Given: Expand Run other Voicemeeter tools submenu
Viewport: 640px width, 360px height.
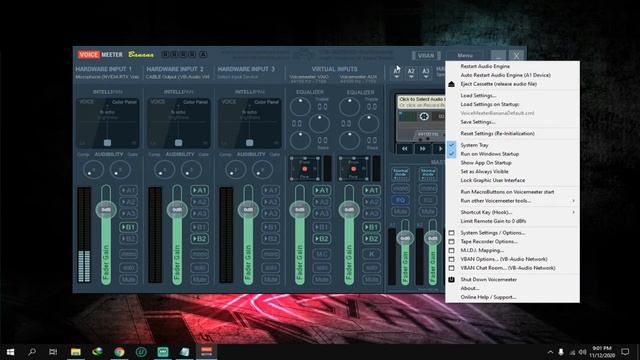Looking at the screenshot, I should [x=512, y=201].
